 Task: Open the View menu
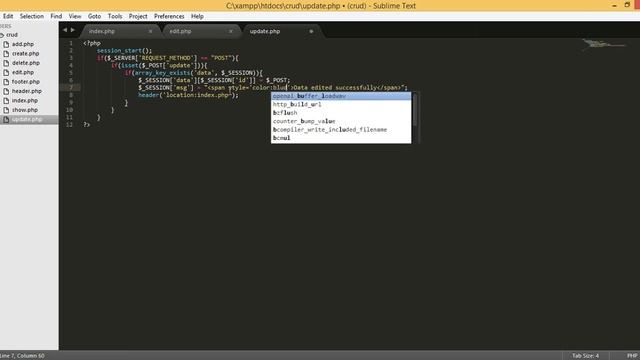[75, 16]
